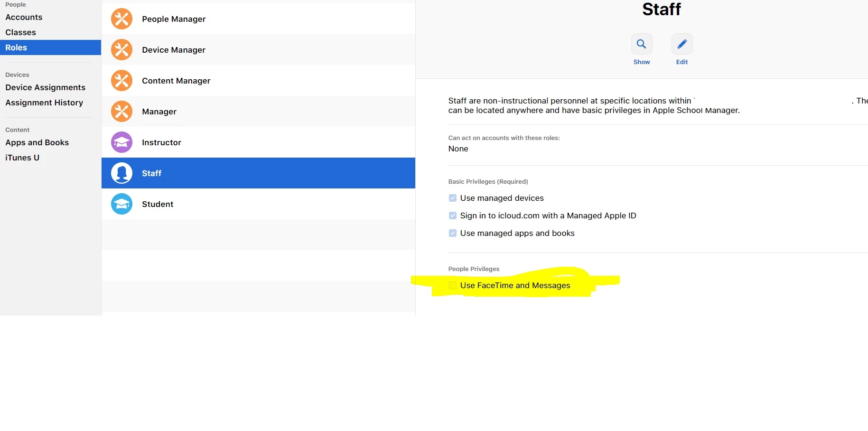The image size is (868, 431).
Task: Select the Content Manager role label
Action: coord(176,81)
